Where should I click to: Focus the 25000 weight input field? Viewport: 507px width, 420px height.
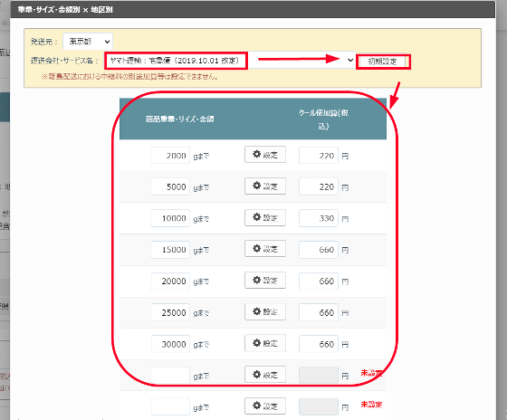click(x=170, y=312)
